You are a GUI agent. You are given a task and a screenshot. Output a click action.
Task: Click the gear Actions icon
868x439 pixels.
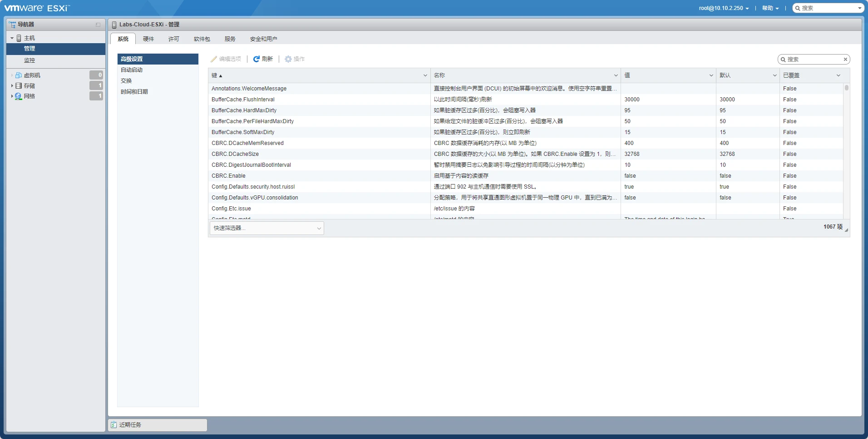(288, 59)
